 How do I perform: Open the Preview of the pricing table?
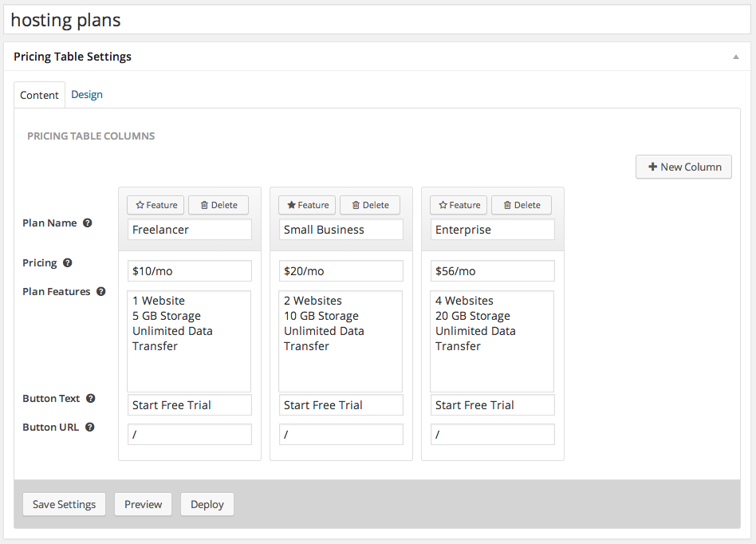pyautogui.click(x=143, y=504)
